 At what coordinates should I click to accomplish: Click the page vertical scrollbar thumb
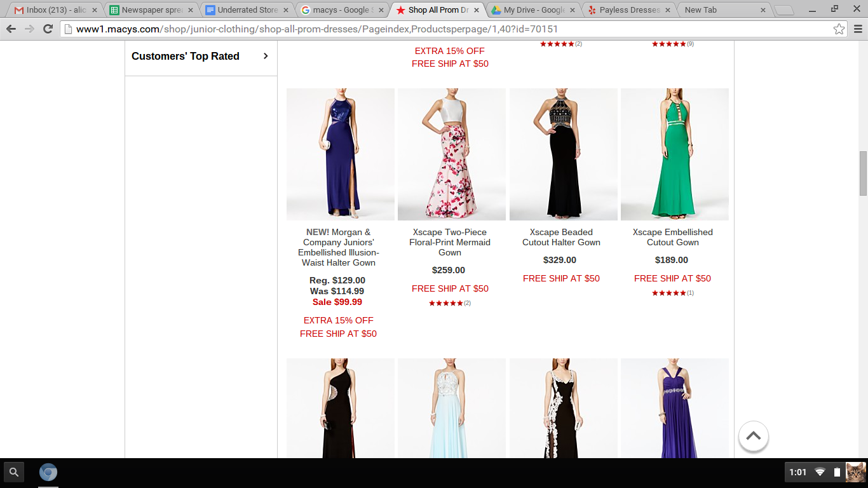(863, 173)
